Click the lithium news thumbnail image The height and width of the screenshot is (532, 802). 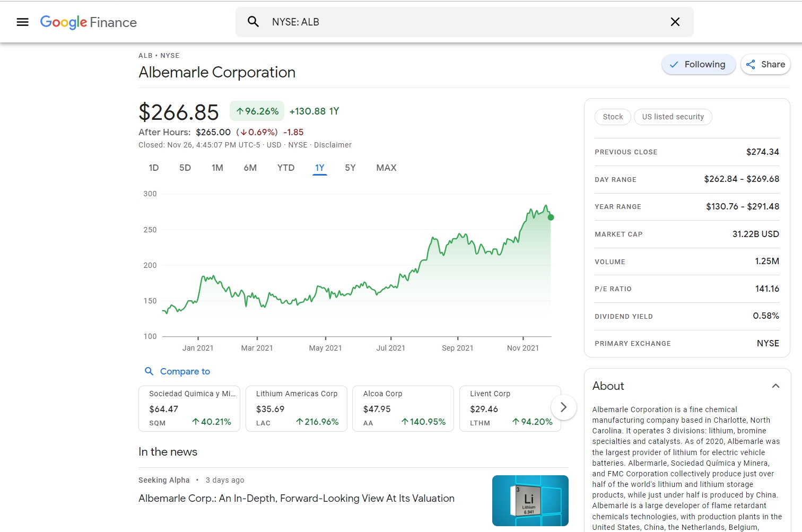point(530,501)
